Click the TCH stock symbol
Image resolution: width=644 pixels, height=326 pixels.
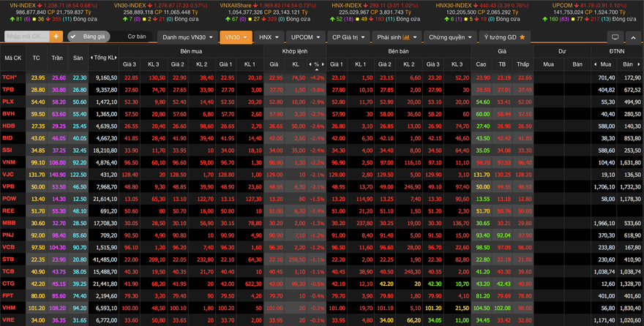click(10, 77)
